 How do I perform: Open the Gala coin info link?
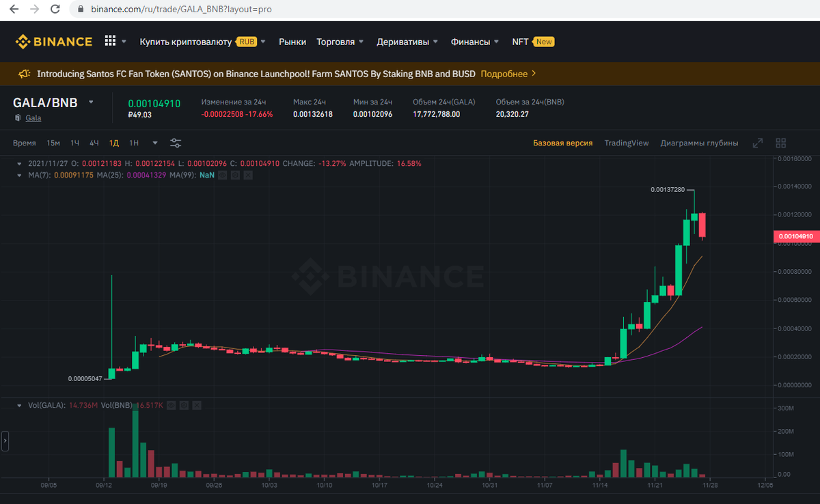click(33, 118)
